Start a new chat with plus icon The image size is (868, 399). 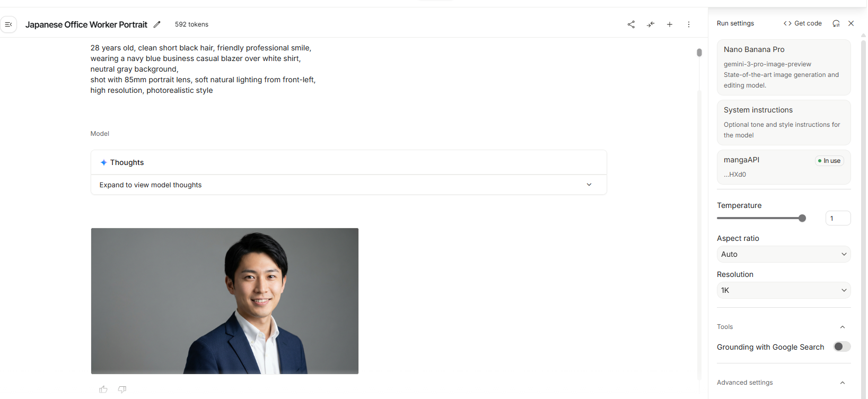[x=670, y=24]
